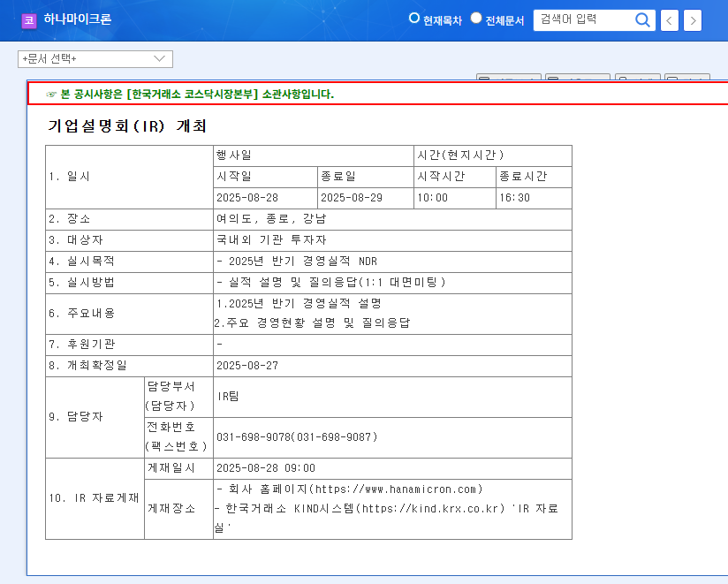728x584 pixels.
Task: Click the 담당부서 (담당자) label cell
Action: [x=178, y=397]
